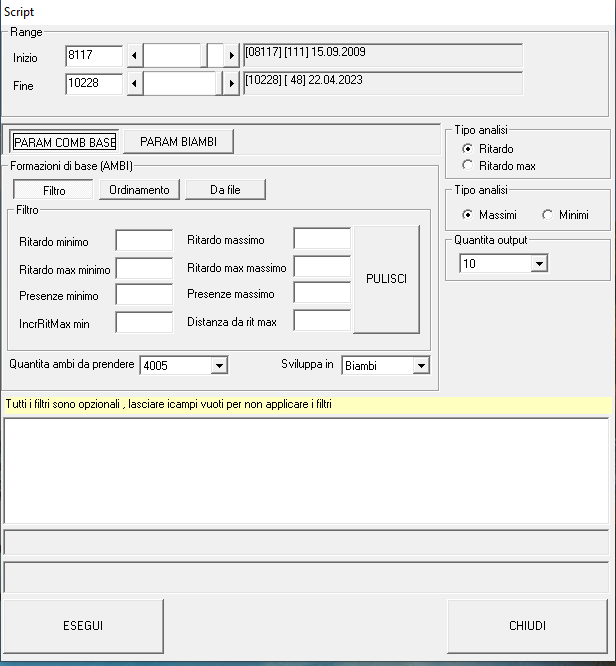Select the Ordinamento tab button

pyautogui.click(x=139, y=189)
